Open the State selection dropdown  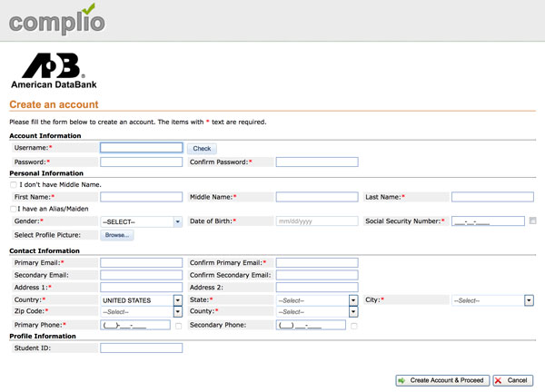(x=353, y=300)
